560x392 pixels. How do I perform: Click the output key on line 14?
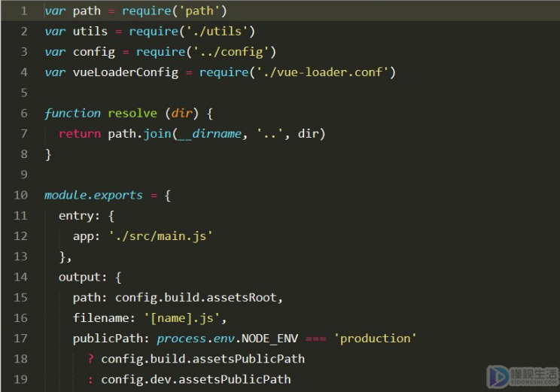(x=80, y=277)
